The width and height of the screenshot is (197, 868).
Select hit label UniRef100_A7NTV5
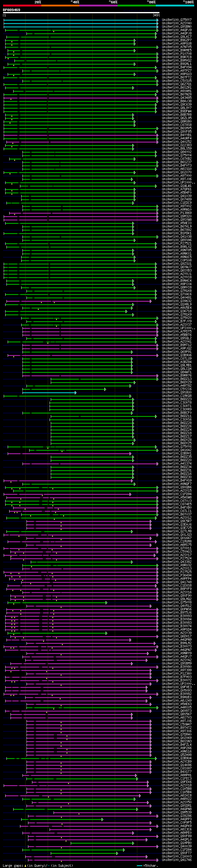[x=177, y=47]
